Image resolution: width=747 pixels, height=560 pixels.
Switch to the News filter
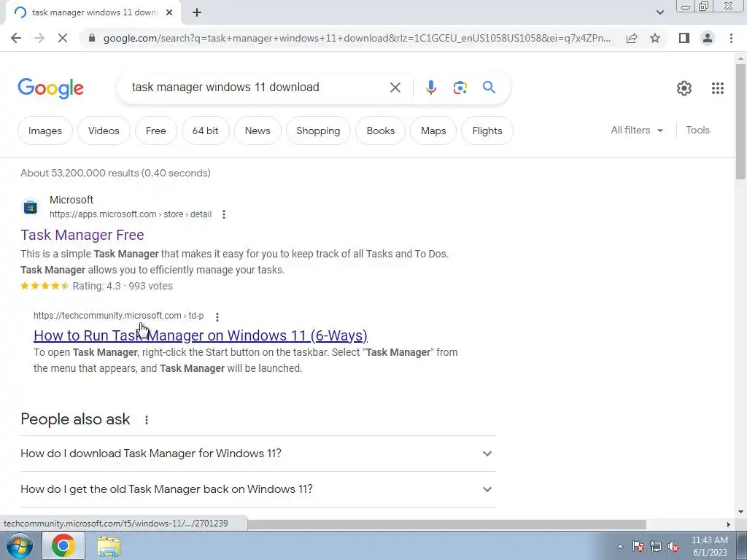(258, 131)
